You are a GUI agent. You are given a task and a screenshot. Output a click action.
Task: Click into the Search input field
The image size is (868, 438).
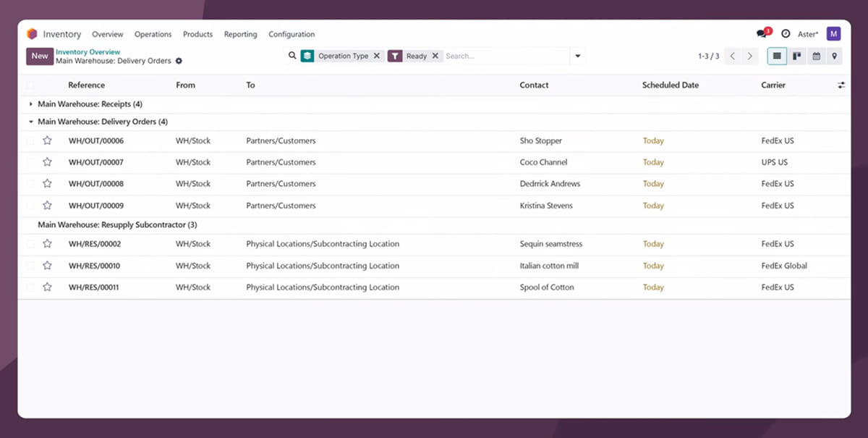[x=506, y=56]
